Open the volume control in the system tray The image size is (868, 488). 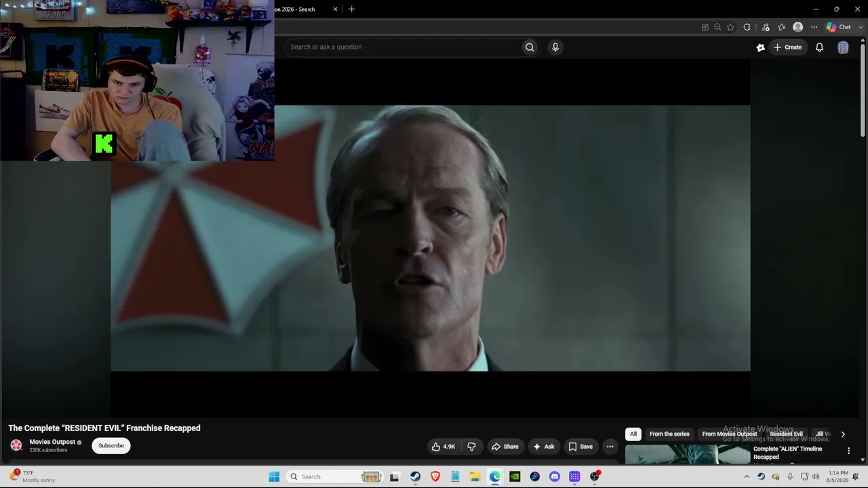pyautogui.click(x=816, y=476)
